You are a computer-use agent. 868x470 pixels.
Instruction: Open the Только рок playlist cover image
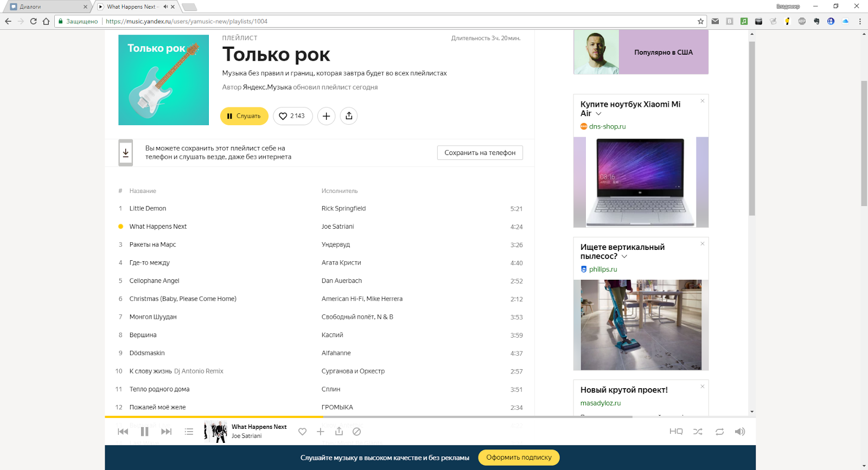point(164,80)
